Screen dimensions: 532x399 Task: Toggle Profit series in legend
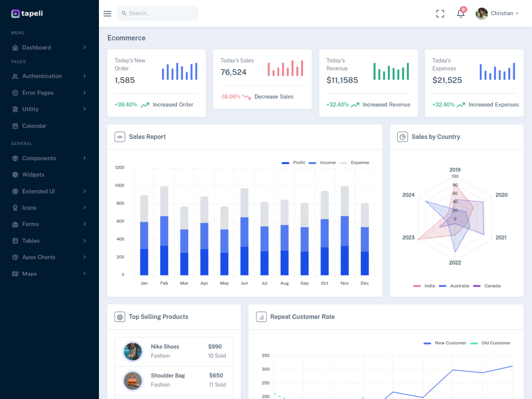click(x=293, y=163)
